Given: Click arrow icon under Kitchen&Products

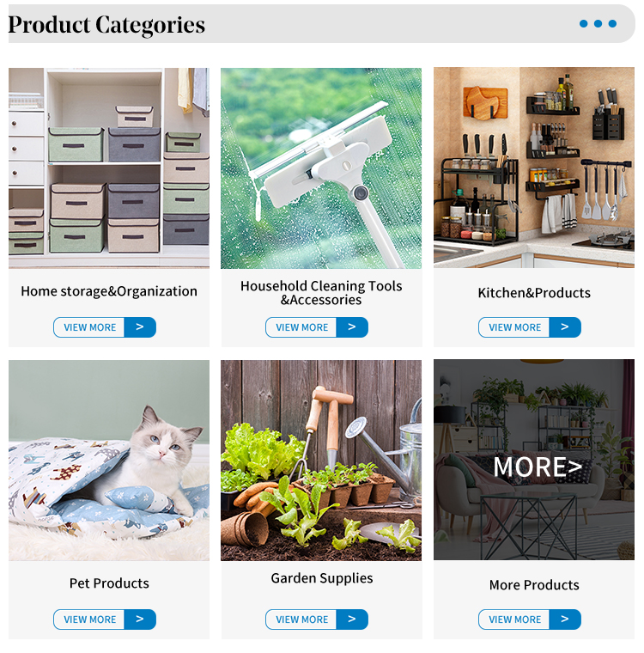Looking at the screenshot, I should 565,326.
